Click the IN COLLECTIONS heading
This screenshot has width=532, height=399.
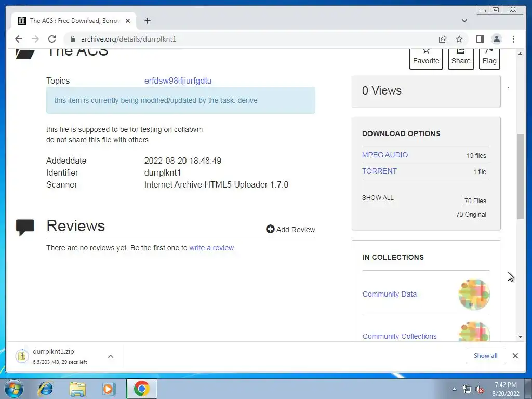point(393,257)
